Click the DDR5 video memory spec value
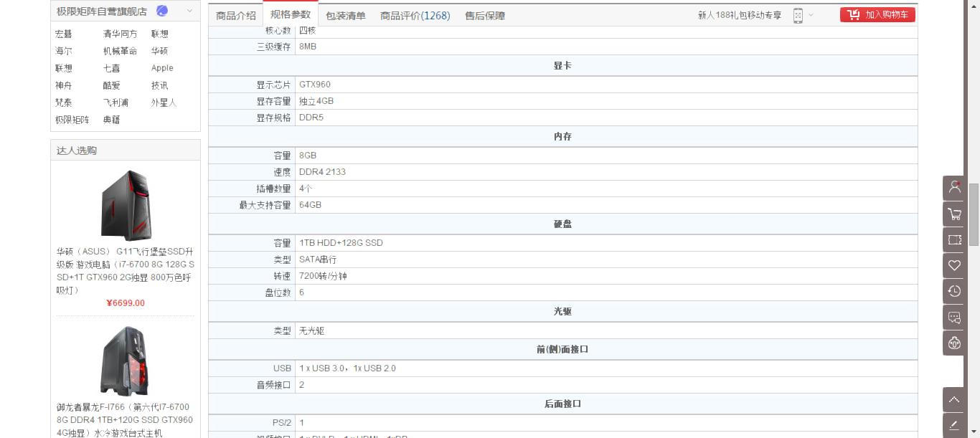 tap(311, 118)
